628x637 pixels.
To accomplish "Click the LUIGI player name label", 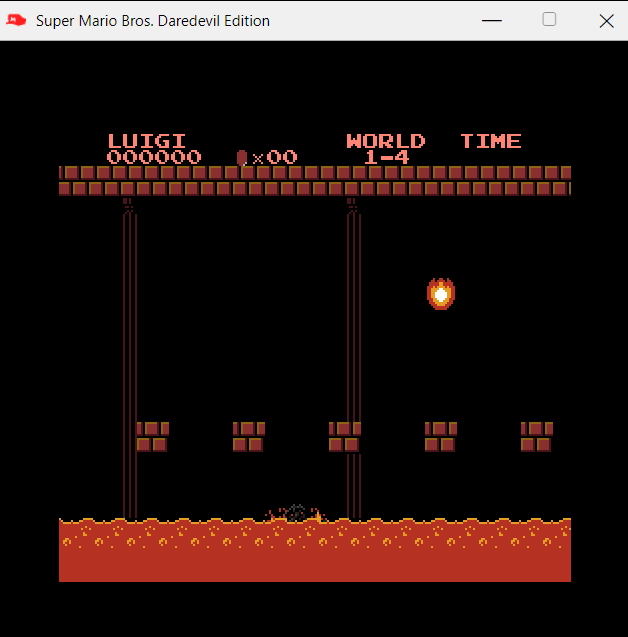I will (147, 141).
